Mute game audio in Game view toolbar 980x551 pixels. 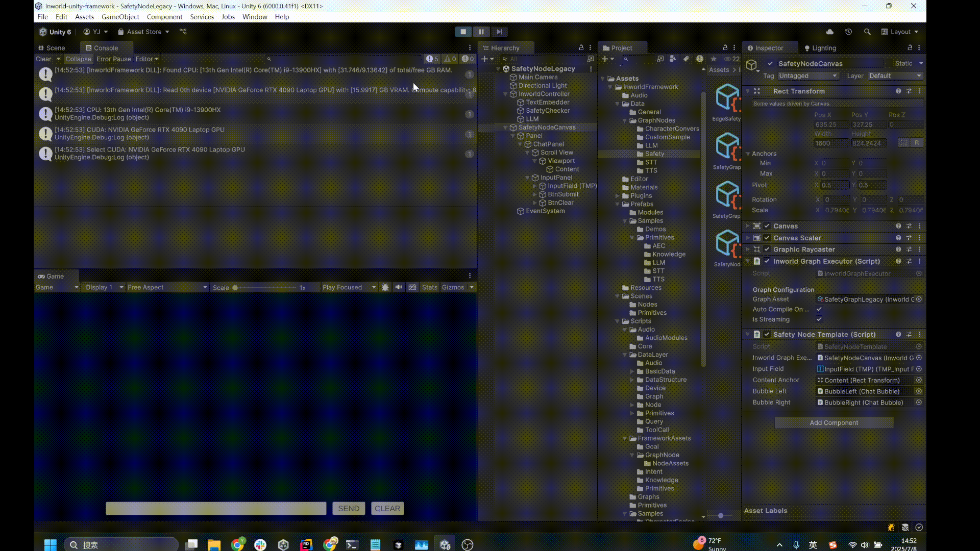pos(399,287)
